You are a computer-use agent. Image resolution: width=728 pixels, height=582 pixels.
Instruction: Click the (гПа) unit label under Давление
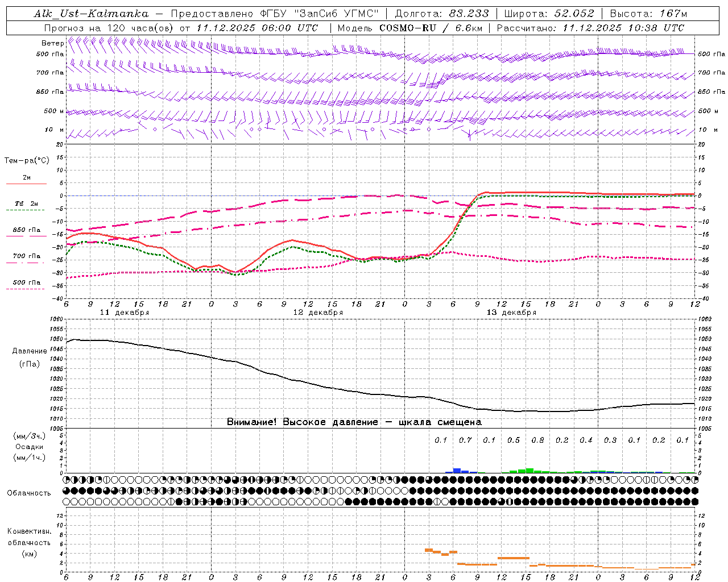click(x=29, y=364)
